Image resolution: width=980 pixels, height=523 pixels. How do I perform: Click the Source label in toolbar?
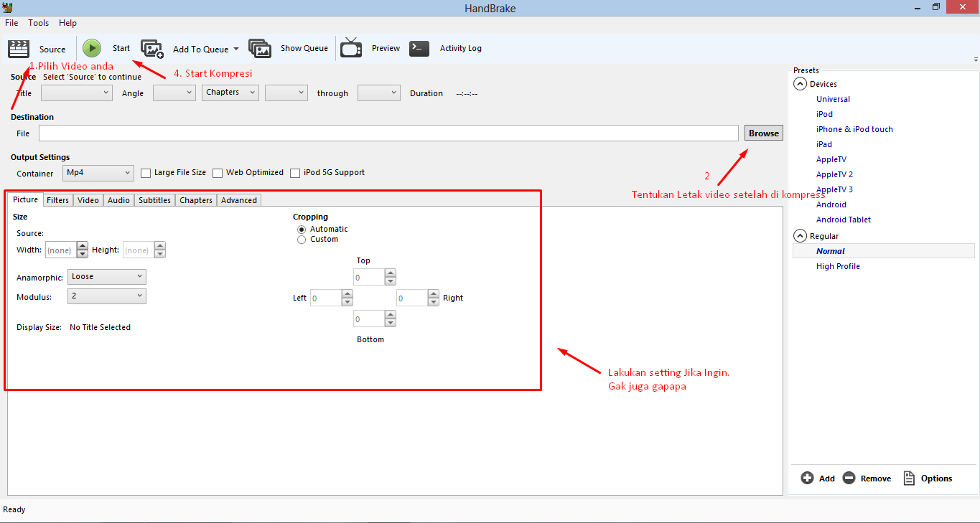click(x=52, y=50)
